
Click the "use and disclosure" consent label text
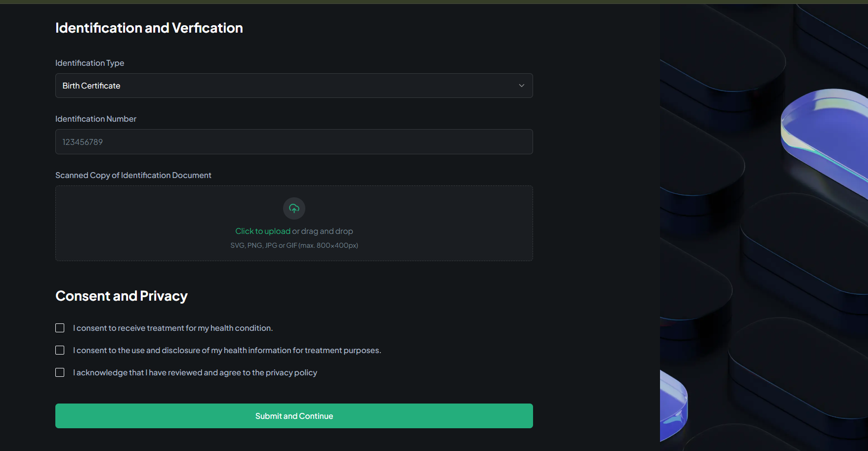tap(227, 350)
